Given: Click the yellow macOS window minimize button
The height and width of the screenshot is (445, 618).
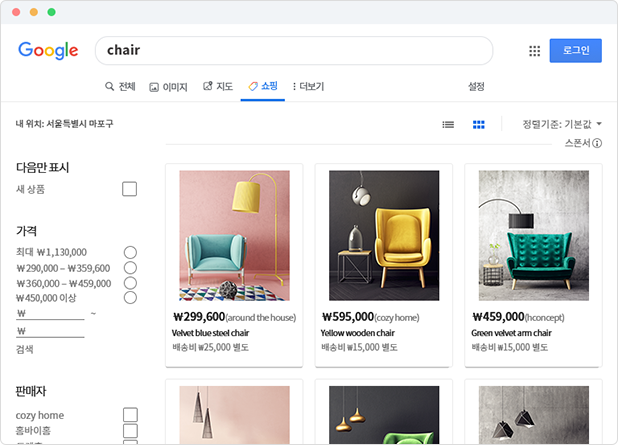Looking at the screenshot, I should [34, 12].
